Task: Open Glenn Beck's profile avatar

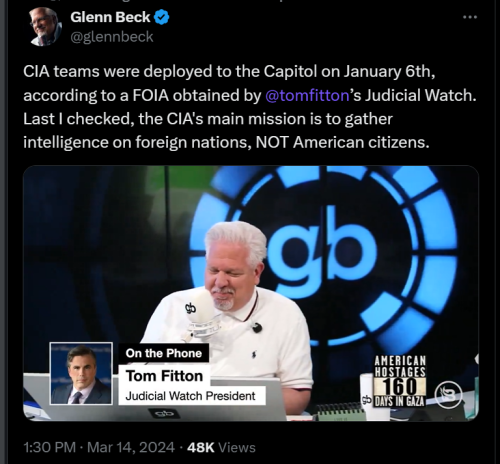Action: click(45, 27)
